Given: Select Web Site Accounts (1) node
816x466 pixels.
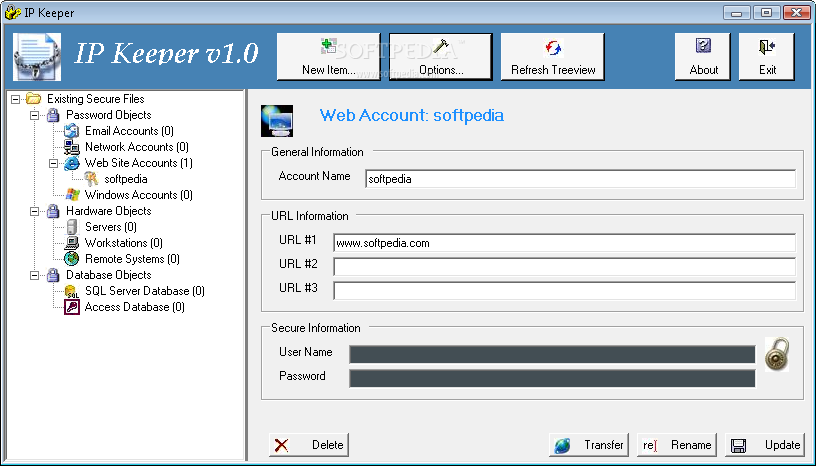Looking at the screenshot, I should 138,163.
